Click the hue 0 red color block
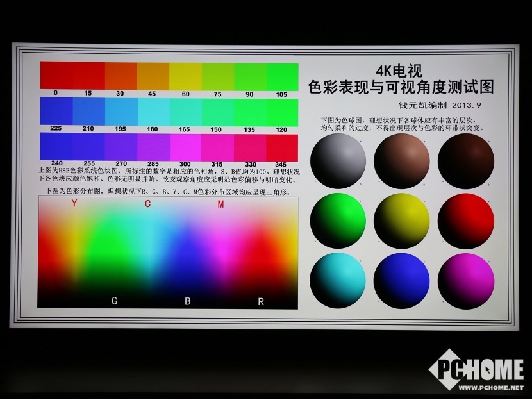 point(56,75)
